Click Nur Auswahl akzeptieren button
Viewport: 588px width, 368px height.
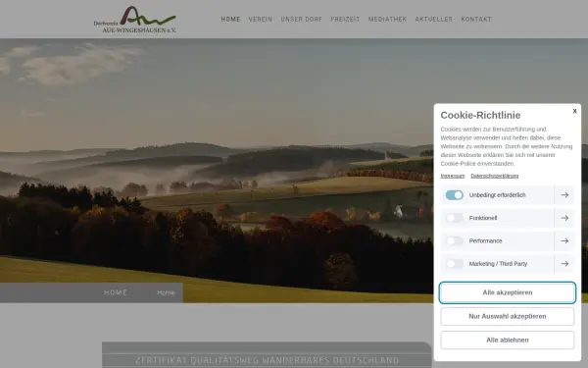pos(508,317)
